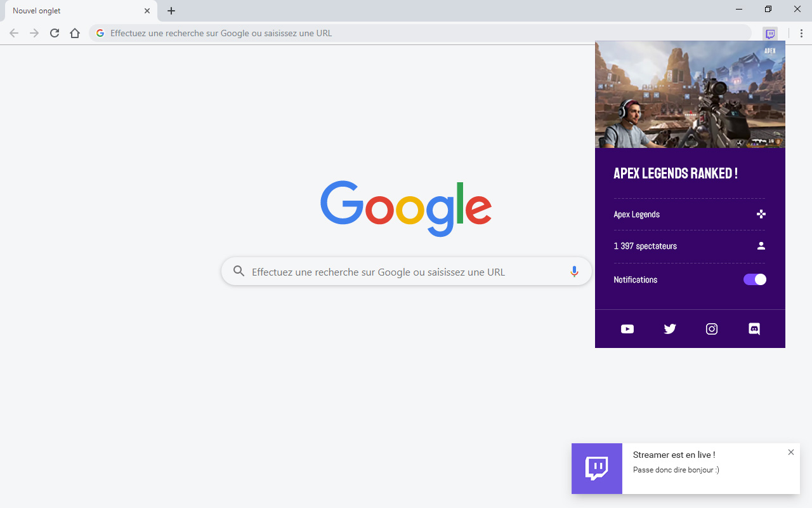Go forward with the forward arrow
The image size is (812, 508).
[x=34, y=33]
